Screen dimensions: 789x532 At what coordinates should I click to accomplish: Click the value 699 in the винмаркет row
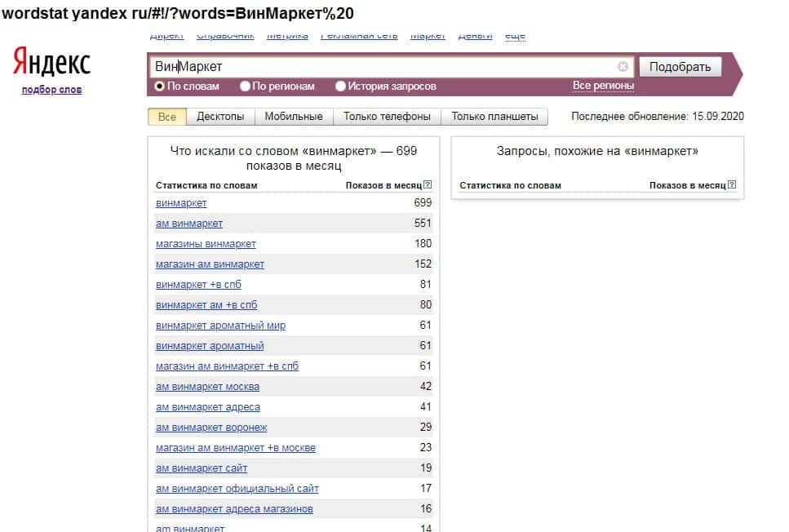[x=423, y=202]
